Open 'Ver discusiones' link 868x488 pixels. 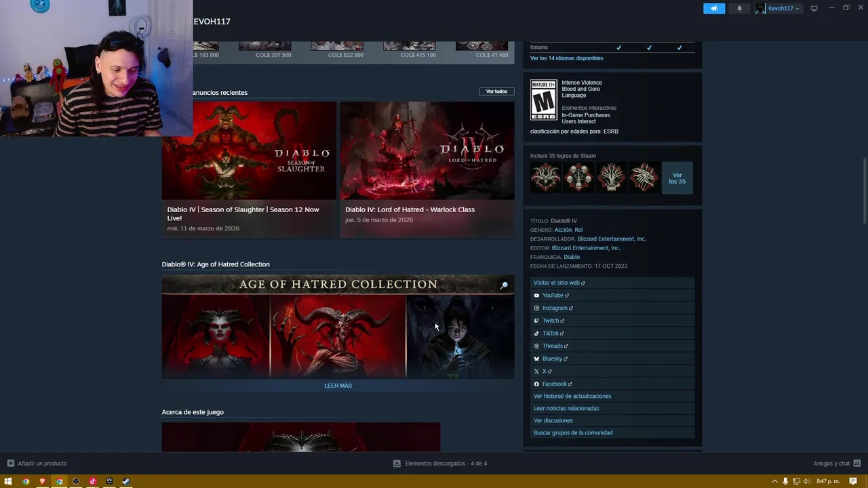(553, 420)
